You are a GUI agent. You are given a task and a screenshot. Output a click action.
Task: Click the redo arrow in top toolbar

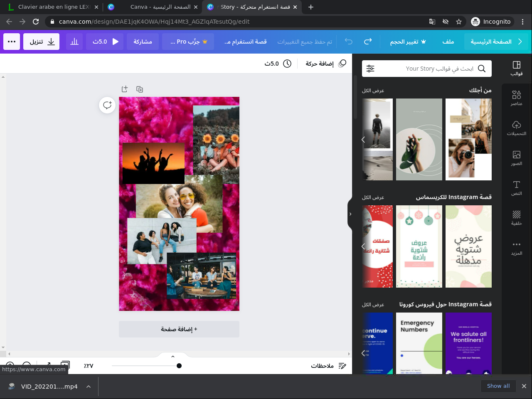click(368, 42)
